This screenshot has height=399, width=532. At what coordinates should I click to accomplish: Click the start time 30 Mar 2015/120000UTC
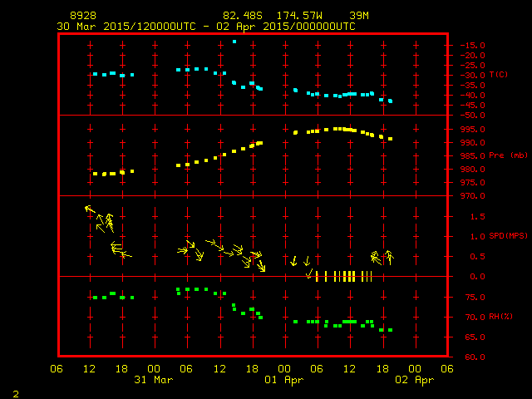[x=126, y=27]
